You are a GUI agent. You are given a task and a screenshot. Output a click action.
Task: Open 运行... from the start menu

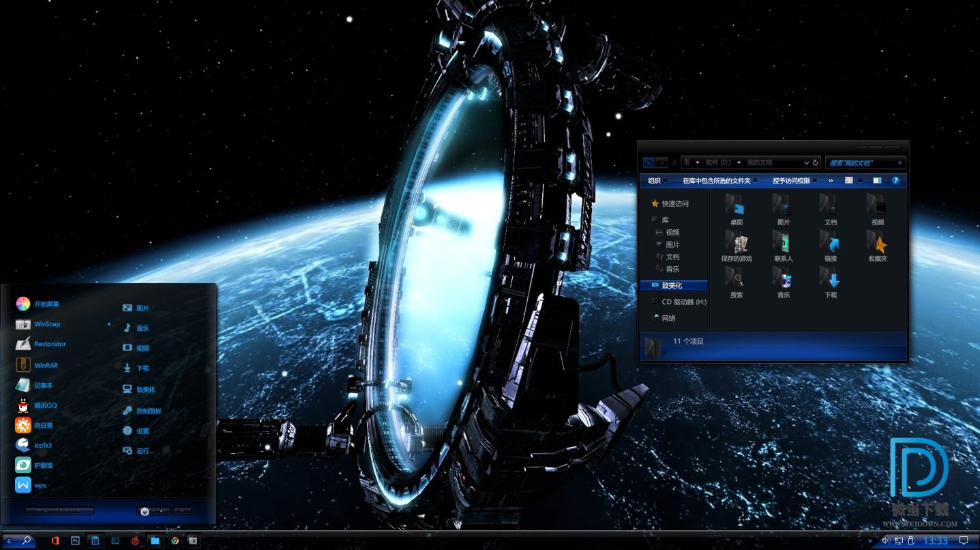[x=138, y=451]
